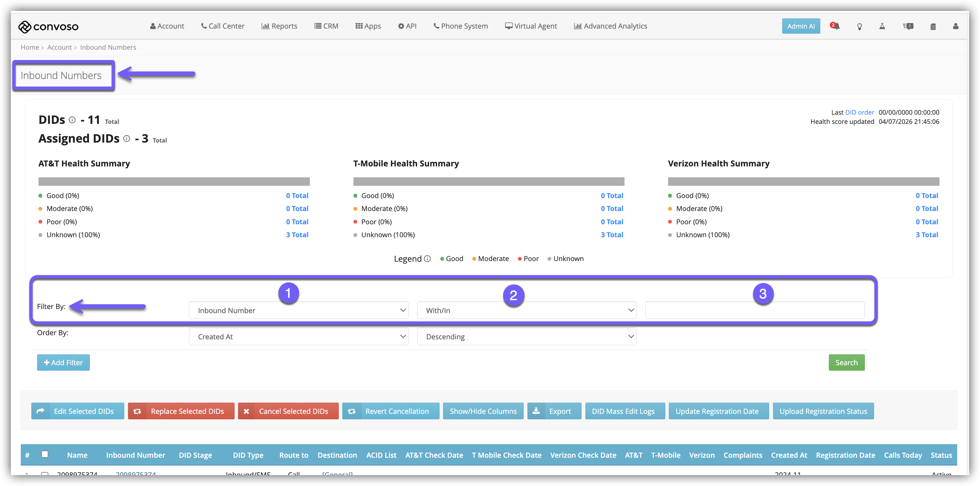
Task: Click the filter value text field
Action: click(755, 310)
